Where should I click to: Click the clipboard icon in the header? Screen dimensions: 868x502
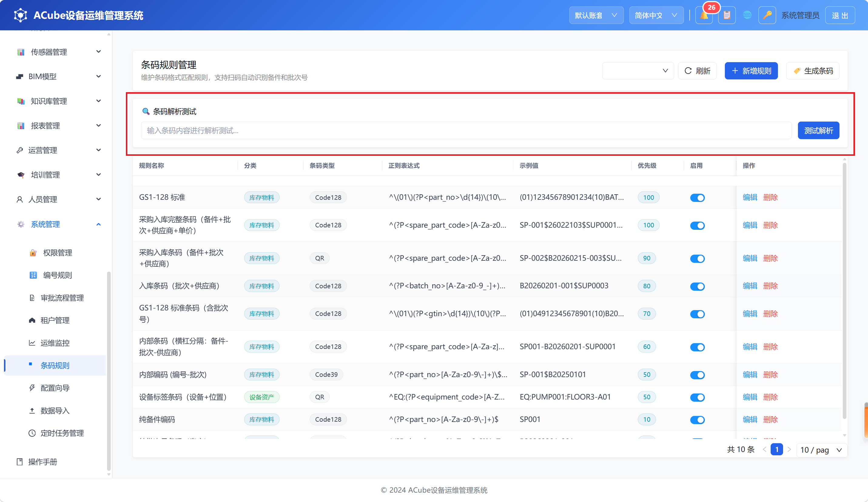tap(727, 15)
